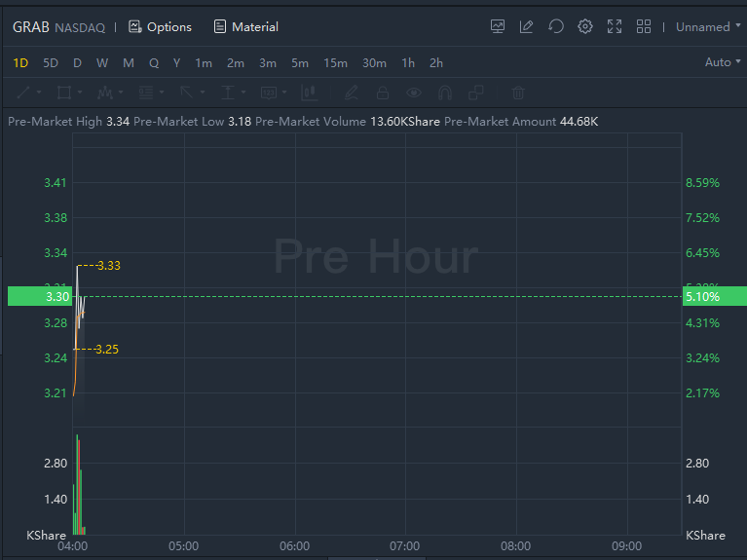
Task: Click the 8.59% right axis label
Action: click(703, 182)
